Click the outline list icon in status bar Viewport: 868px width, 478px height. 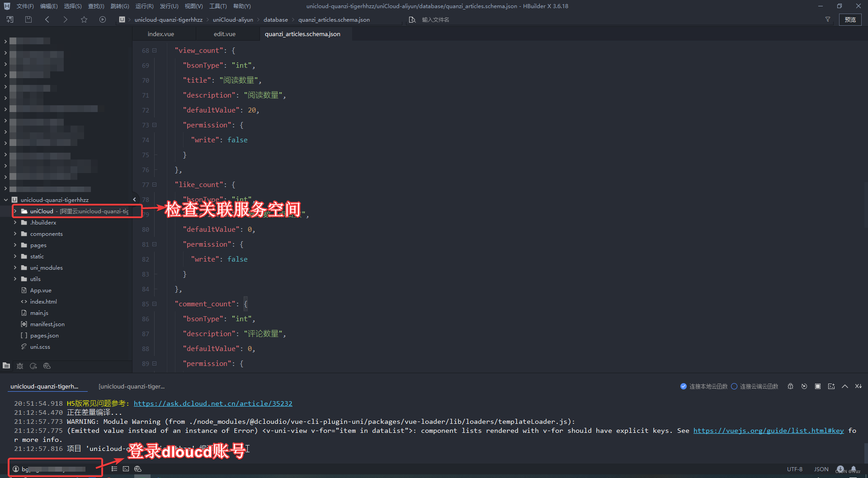tap(114, 469)
